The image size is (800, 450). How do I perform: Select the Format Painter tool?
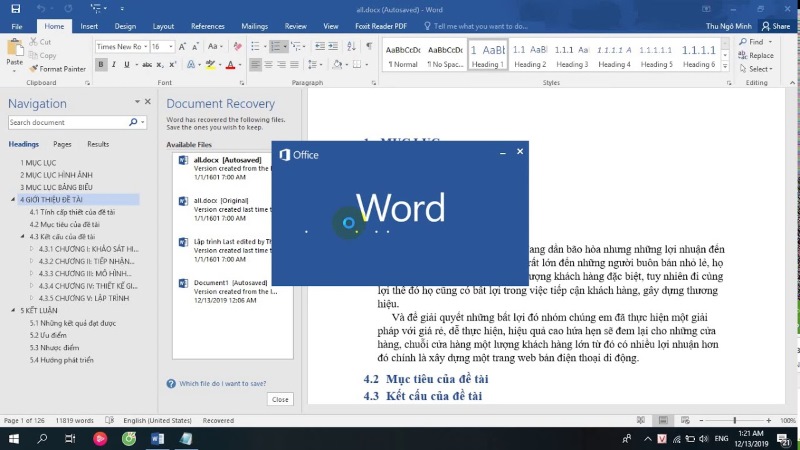57,69
